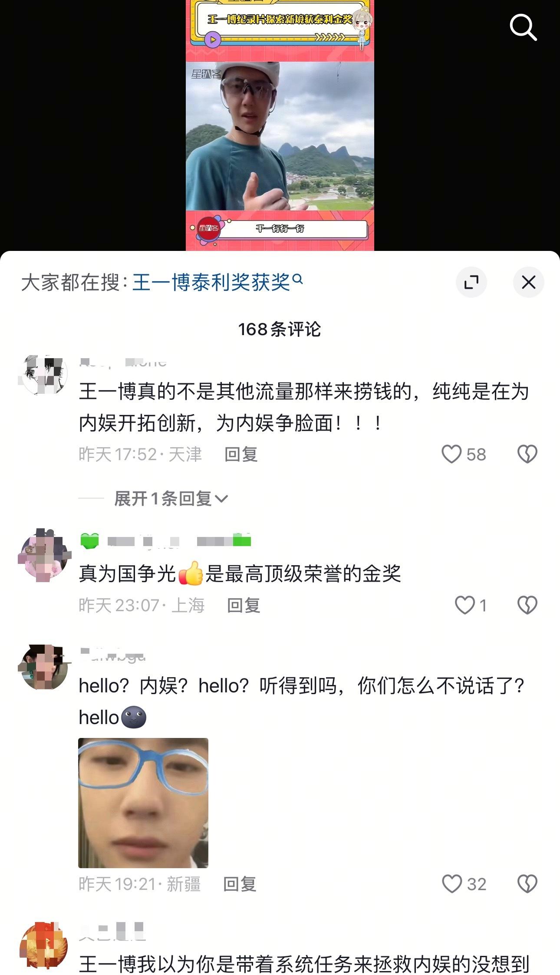The width and height of the screenshot is (560, 975).
Task: Open the blue-glasses image attachment
Action: [x=143, y=803]
